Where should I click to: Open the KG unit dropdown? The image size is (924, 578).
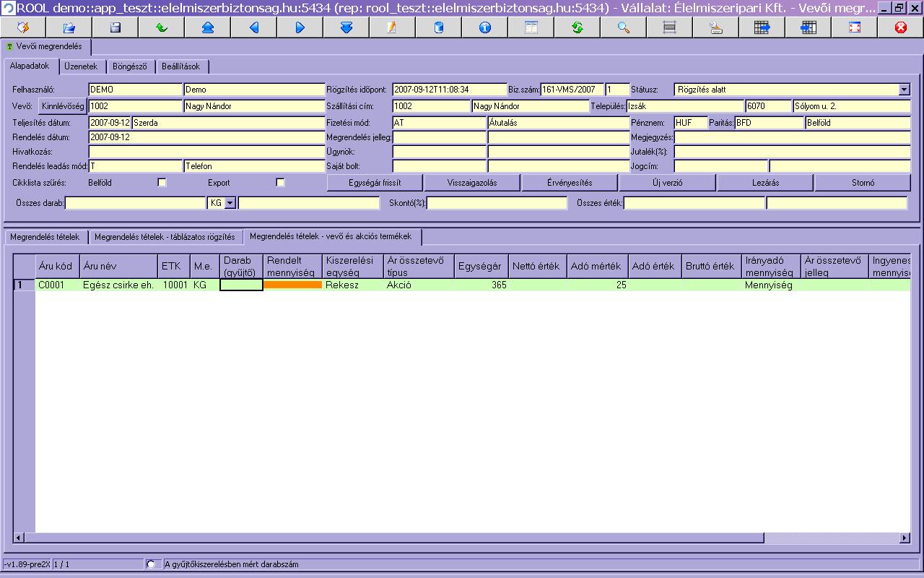[x=230, y=204]
